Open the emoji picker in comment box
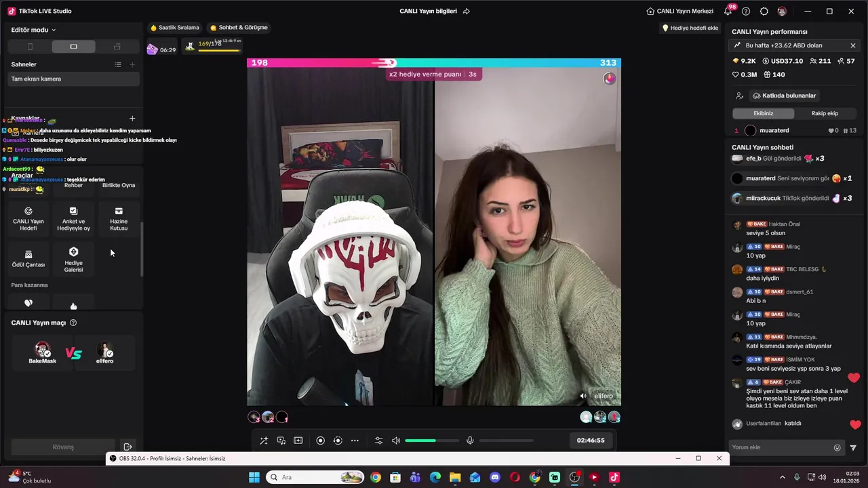Image resolution: width=868 pixels, height=488 pixels. coord(837,447)
